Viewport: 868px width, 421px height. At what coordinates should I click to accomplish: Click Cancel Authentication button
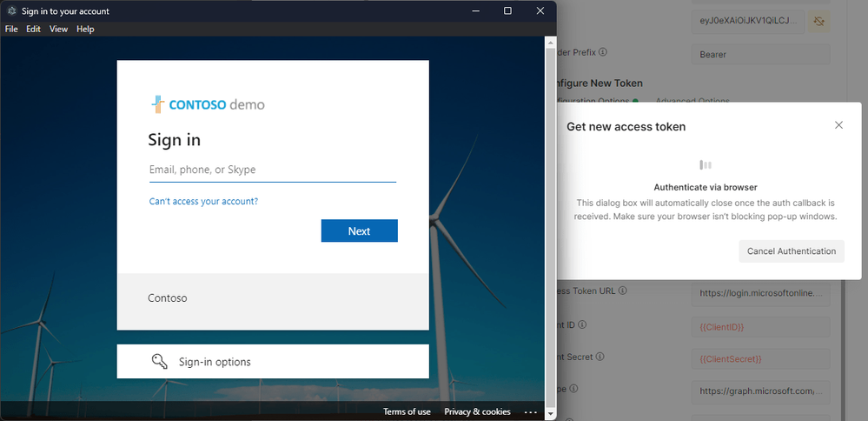click(791, 251)
